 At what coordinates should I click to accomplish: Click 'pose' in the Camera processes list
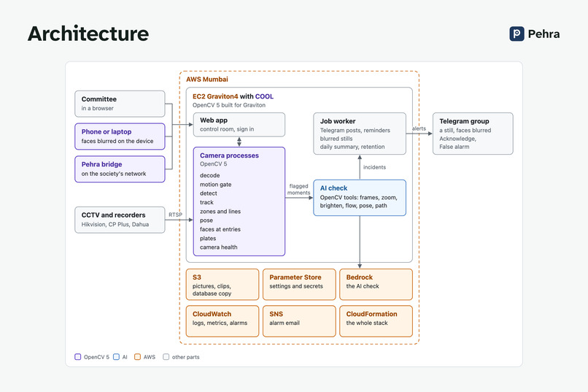[x=206, y=220]
